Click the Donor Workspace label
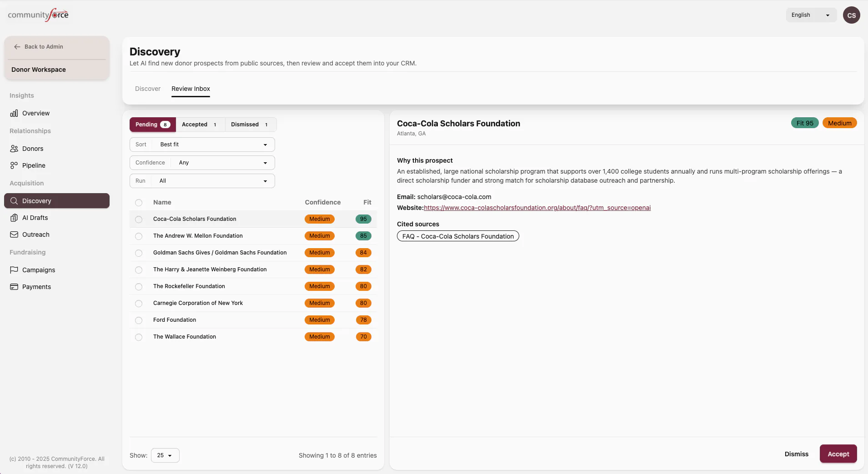The image size is (868, 474). (39, 70)
